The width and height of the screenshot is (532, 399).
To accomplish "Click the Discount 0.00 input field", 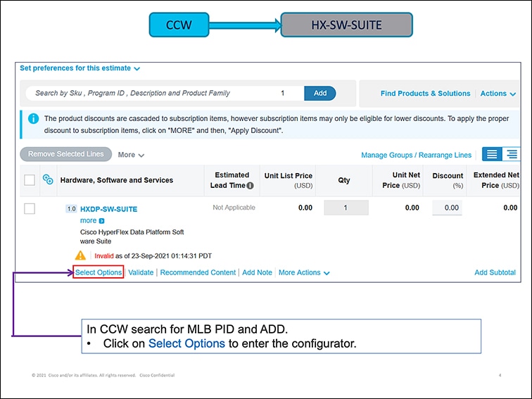I will (x=447, y=208).
